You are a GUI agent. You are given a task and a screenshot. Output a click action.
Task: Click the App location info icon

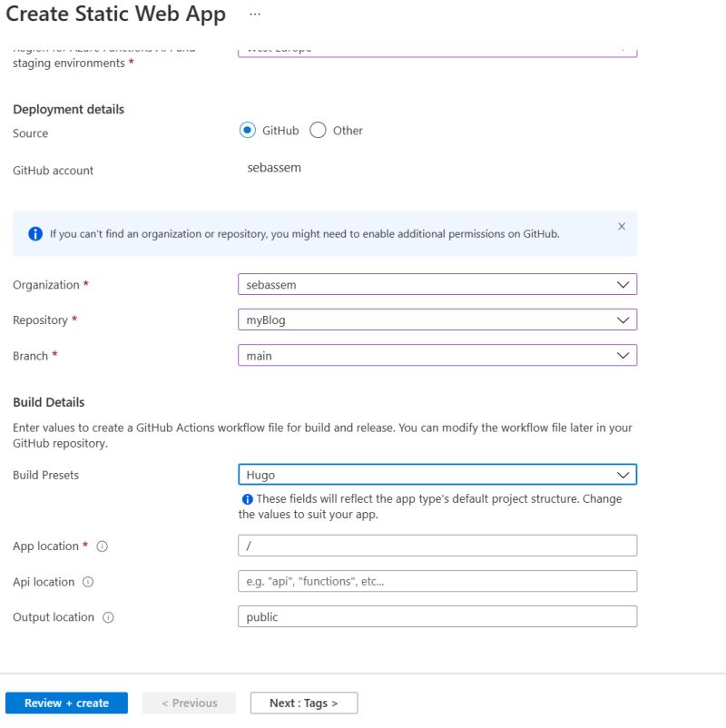[x=100, y=546]
